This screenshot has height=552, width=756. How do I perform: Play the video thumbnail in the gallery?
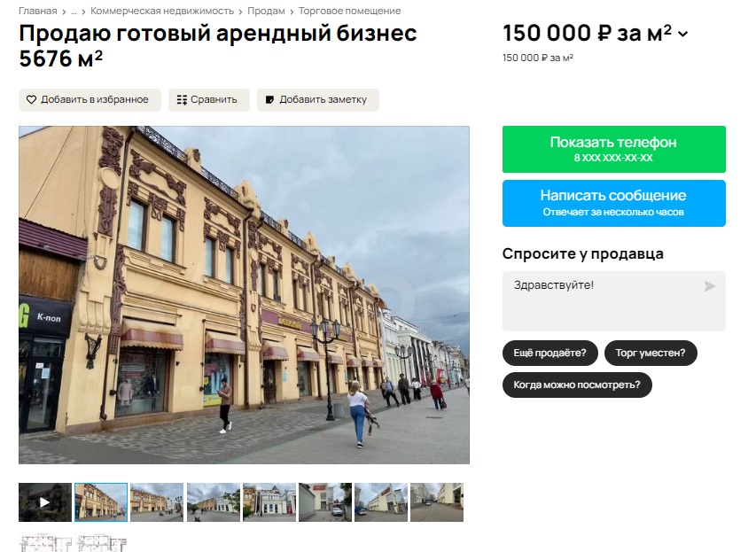(44, 502)
